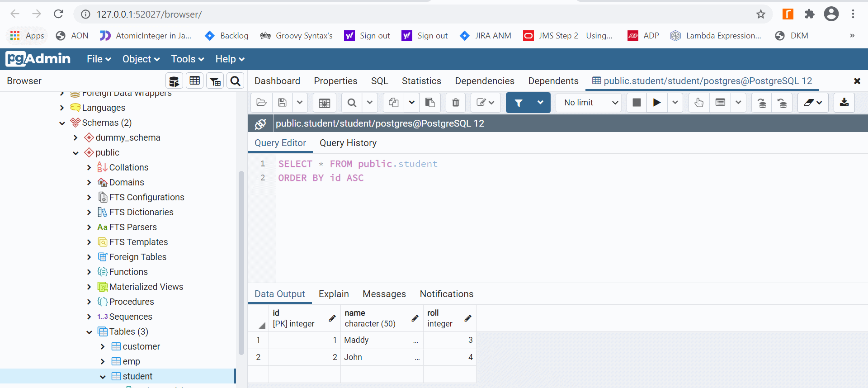Switch to the Query History tab
Viewport: 868px width, 388px height.
348,143
